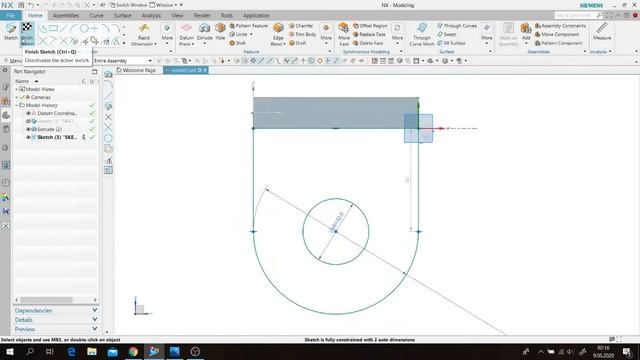
Task: Select the Rectangle sketch tool
Action: click(53, 28)
